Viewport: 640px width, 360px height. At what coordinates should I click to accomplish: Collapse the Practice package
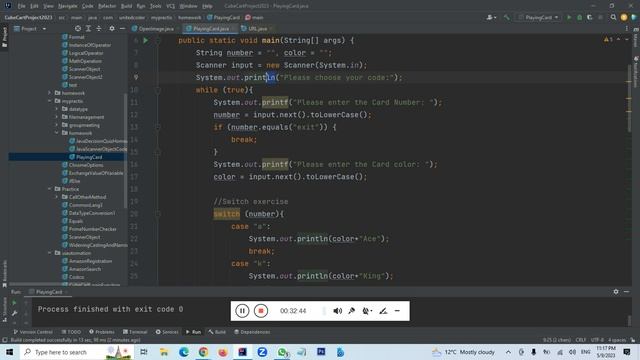[50, 189]
